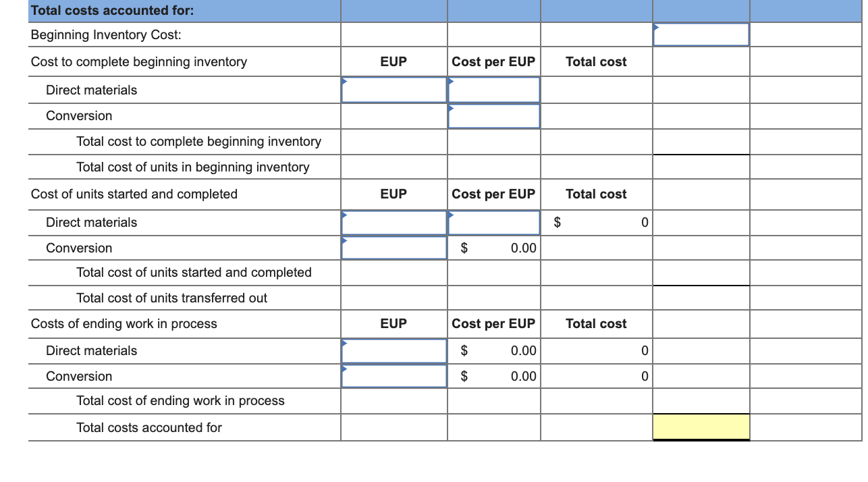
Task: Open Cost per EUP dropdown for beginning inventory Direct materials
Action: 494,90
